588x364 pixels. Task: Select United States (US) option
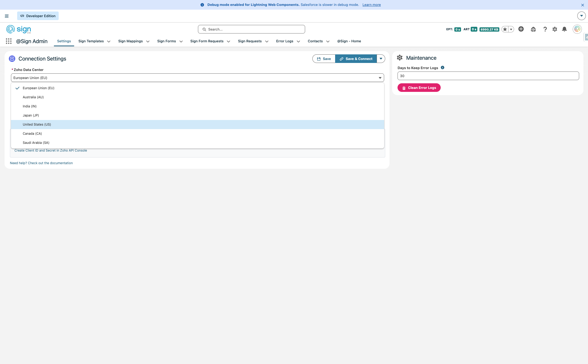coord(37,125)
